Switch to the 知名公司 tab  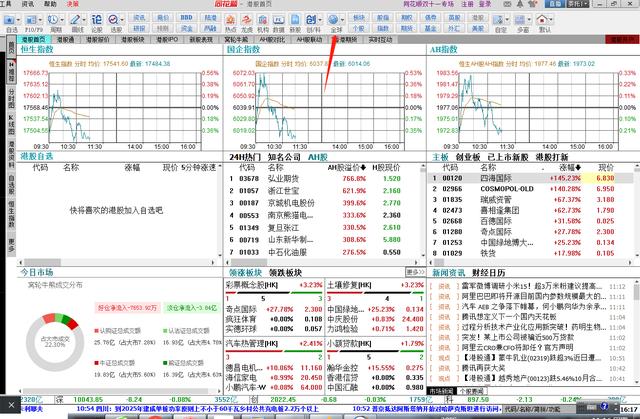(x=284, y=157)
